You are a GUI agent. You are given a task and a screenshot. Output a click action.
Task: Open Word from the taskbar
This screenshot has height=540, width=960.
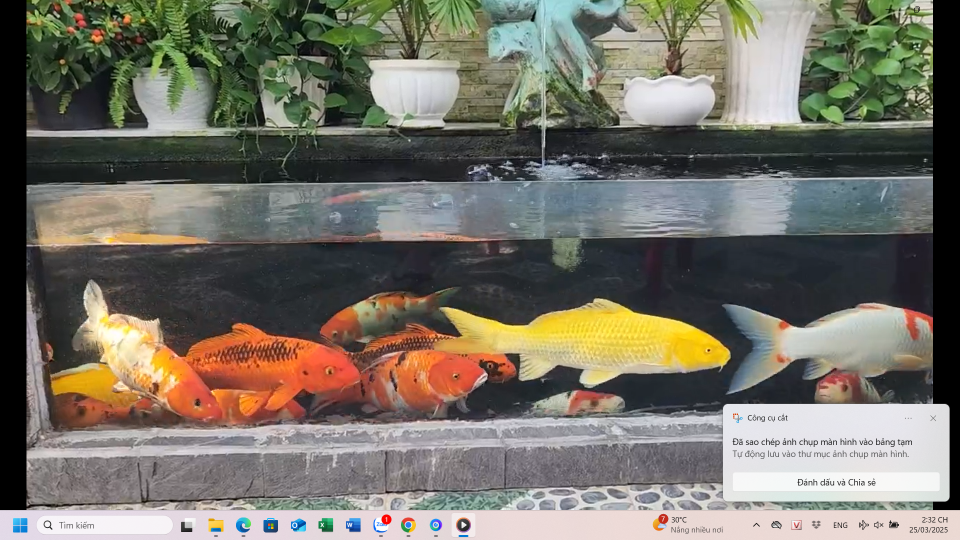[x=353, y=525]
